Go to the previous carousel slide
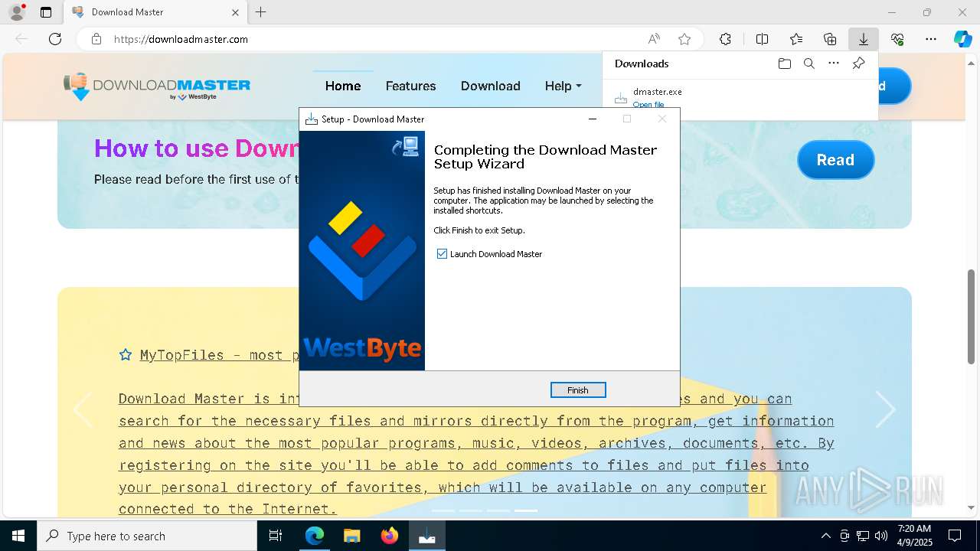Image resolution: width=980 pixels, height=551 pixels. click(83, 409)
